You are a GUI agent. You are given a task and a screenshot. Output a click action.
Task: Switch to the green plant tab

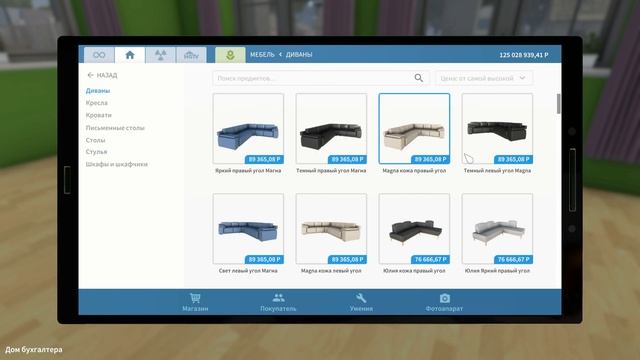click(230, 55)
